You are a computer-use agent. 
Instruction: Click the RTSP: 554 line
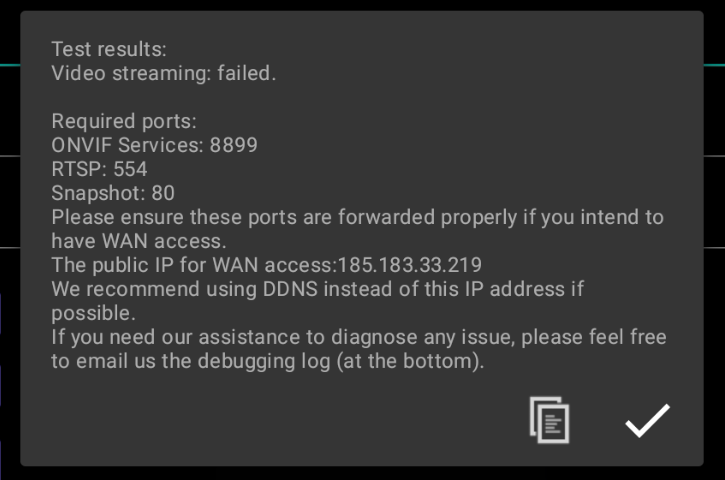tap(99, 169)
